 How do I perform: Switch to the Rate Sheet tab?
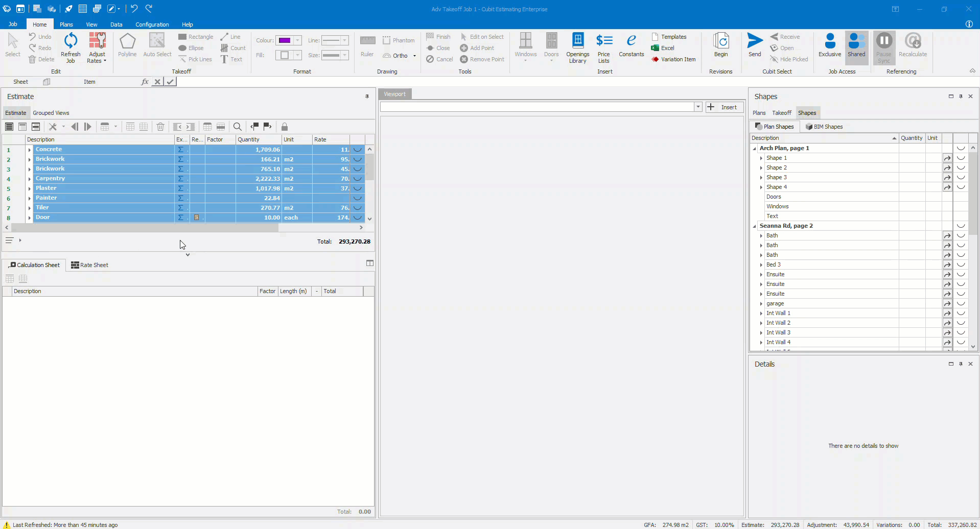pos(90,265)
